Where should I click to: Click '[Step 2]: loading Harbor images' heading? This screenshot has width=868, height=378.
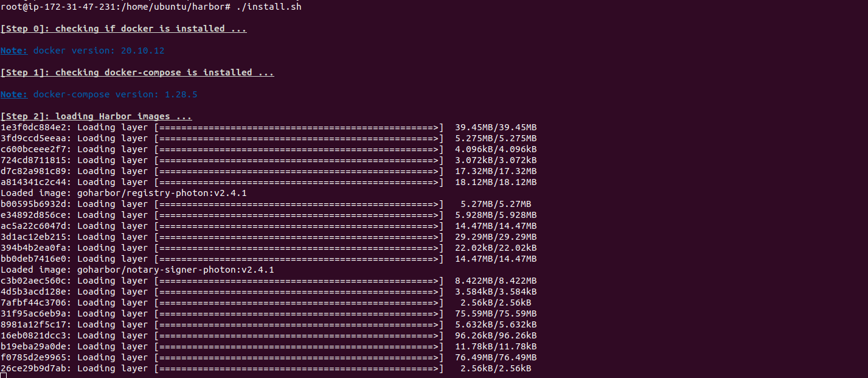(x=96, y=116)
